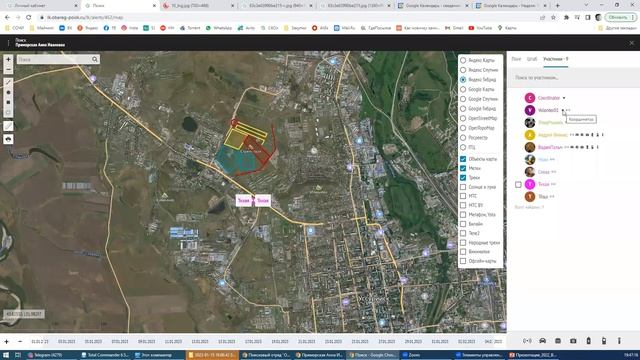Image resolution: width=640 pixels, height=360 pixels.
Task: Bookmark page with the star icon
Action: point(553,18)
